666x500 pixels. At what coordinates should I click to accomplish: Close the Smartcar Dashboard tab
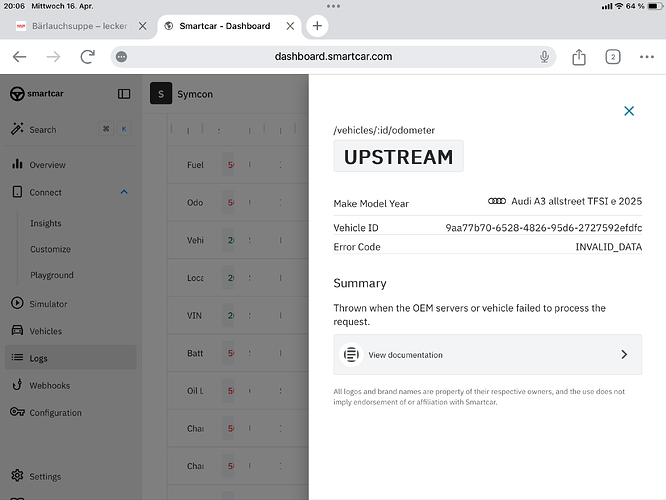pyautogui.click(x=290, y=26)
